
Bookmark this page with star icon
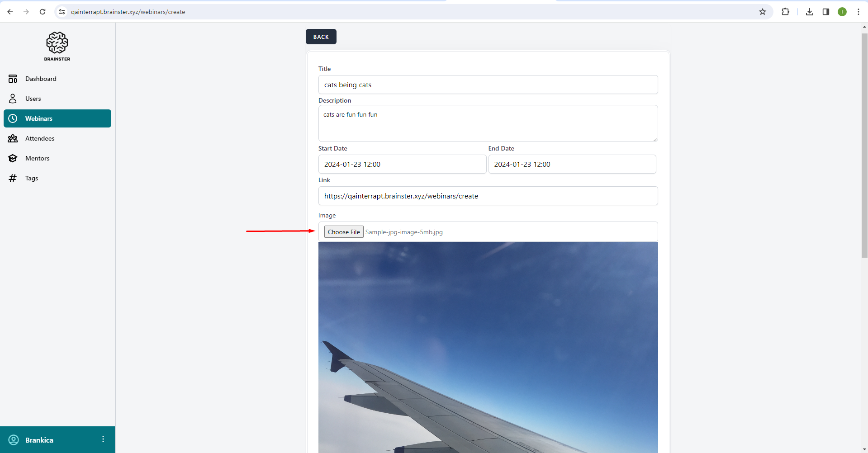click(763, 12)
